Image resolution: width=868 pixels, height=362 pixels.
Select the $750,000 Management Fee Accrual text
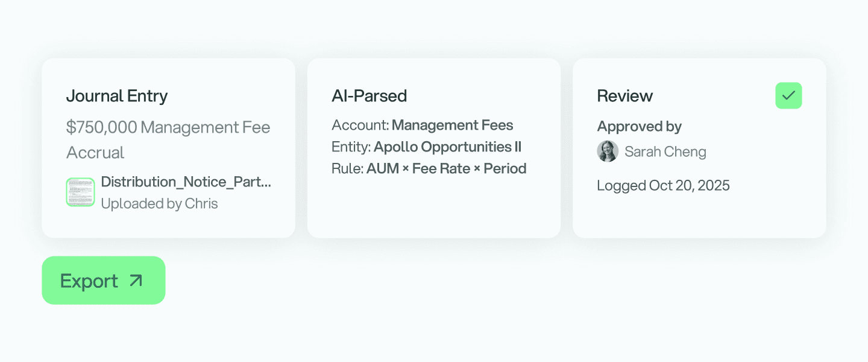tap(168, 139)
